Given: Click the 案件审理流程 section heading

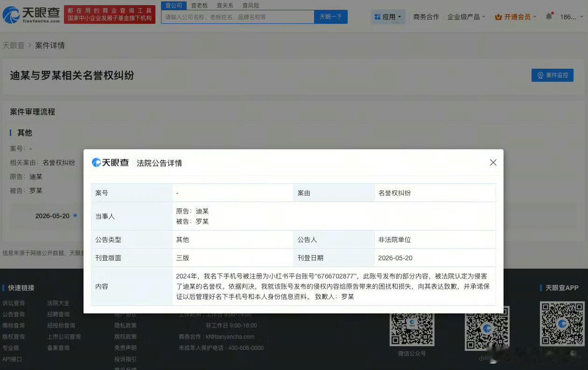Looking at the screenshot, I should pos(33,112).
